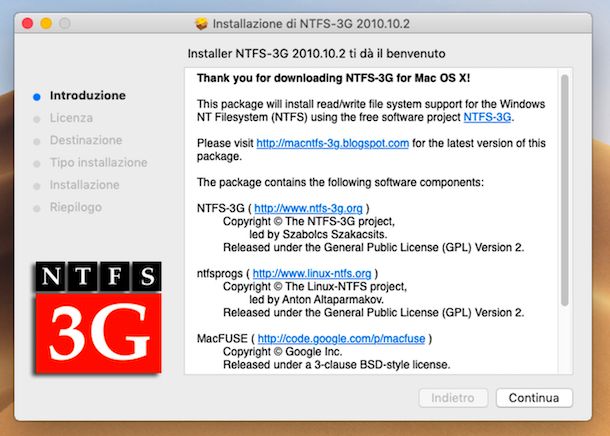The image size is (610, 436).
Task: Click text 'The package contains the following software components:'
Action: 340,182
